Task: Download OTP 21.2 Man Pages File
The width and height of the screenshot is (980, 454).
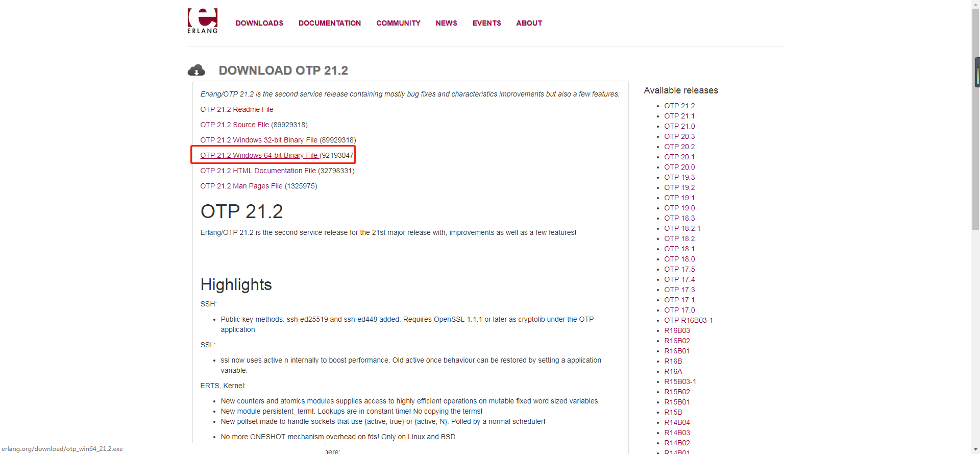Action: coord(241,186)
